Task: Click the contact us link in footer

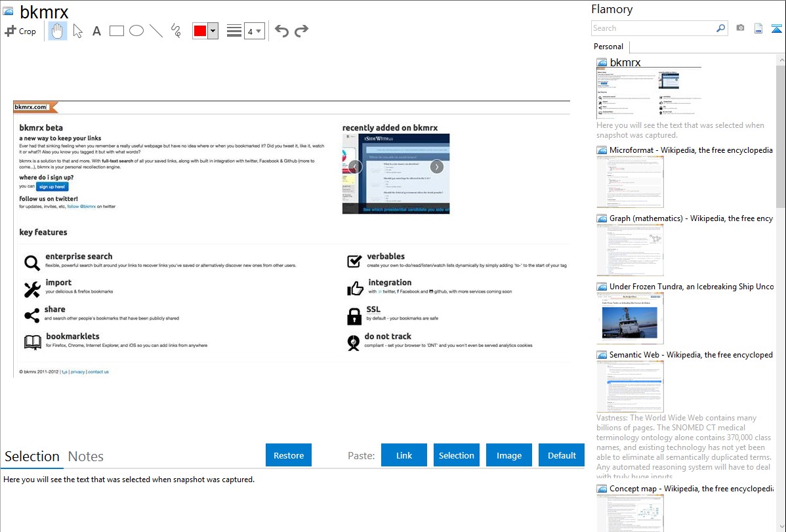Action: (x=98, y=372)
